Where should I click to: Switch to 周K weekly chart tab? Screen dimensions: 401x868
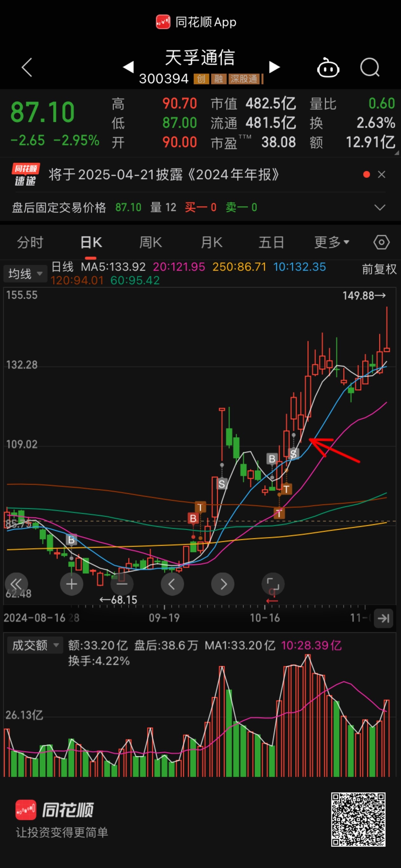[151, 242]
